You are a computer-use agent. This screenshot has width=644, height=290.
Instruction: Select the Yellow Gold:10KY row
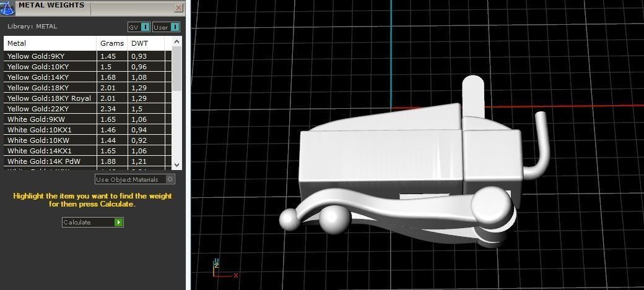pos(87,66)
